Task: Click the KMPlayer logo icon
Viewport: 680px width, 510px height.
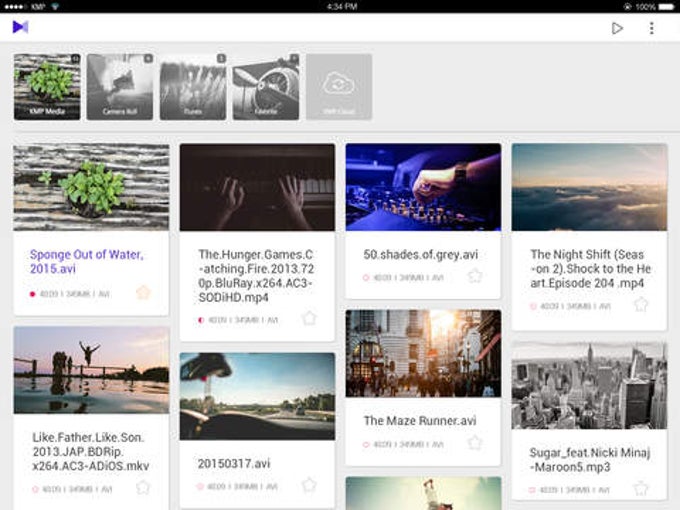Action: (20, 27)
